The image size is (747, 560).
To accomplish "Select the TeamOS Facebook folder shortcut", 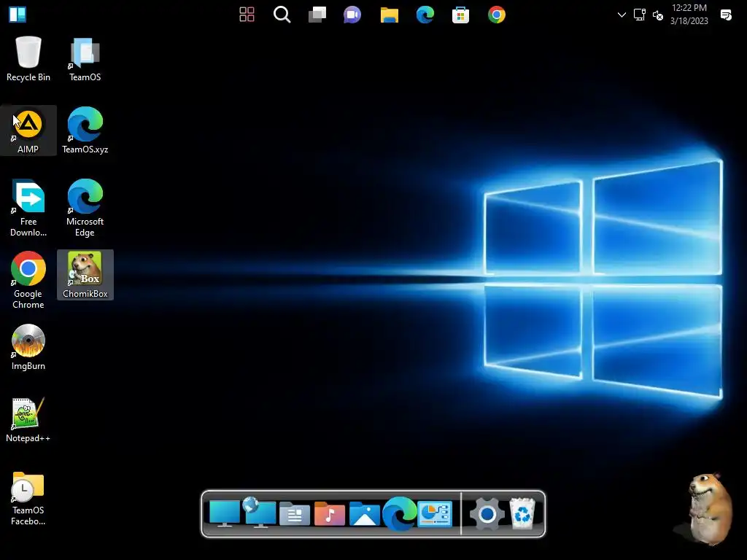I will click(28, 498).
